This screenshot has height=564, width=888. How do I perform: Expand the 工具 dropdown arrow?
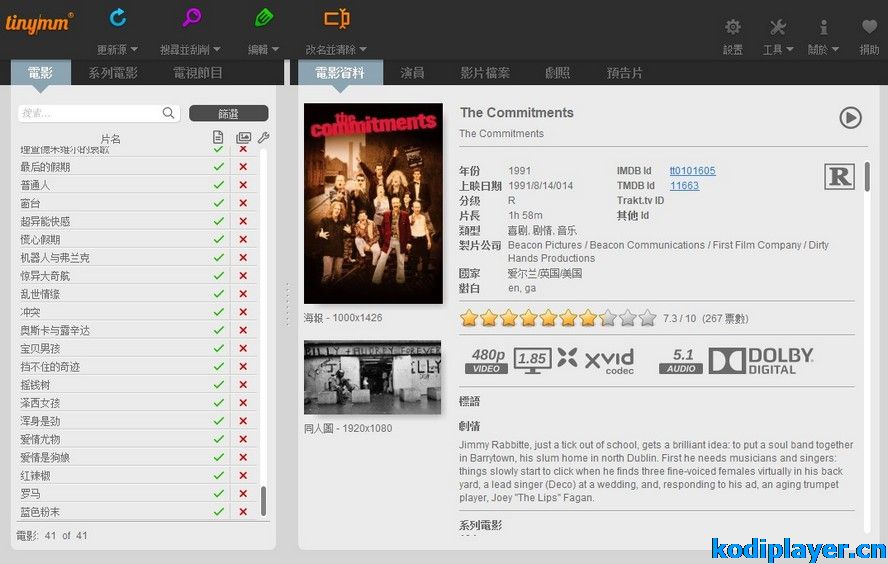tap(789, 50)
